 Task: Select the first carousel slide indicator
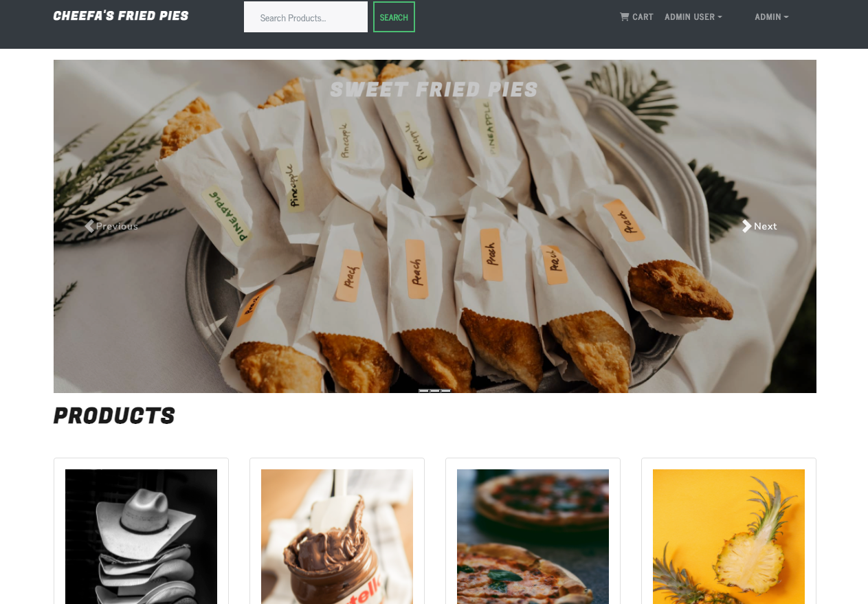click(424, 391)
